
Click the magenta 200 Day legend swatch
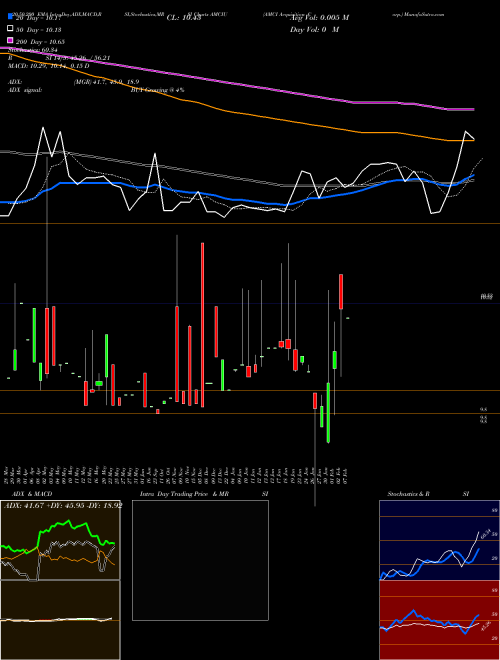tap(11, 40)
